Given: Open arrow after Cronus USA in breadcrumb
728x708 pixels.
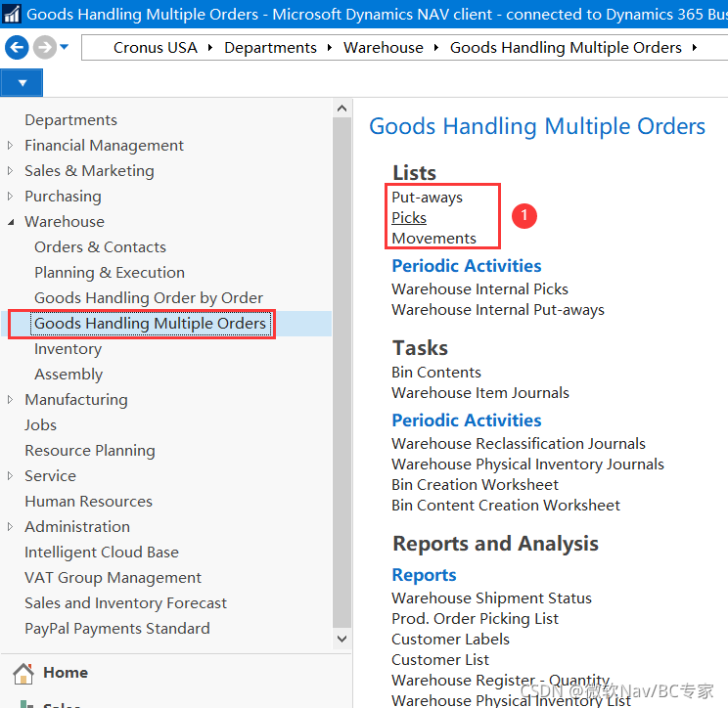Looking at the screenshot, I should [210, 47].
